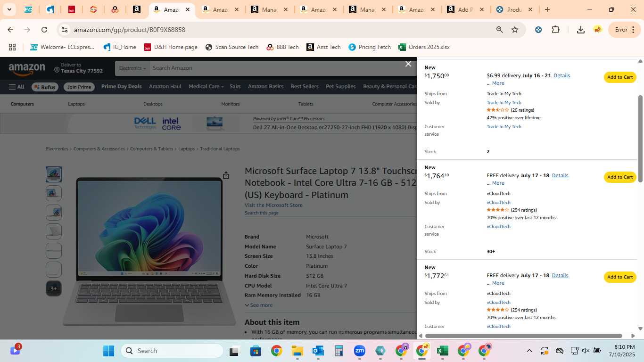Open Traditional Laptops breadcrumb link
644x362 pixels.
pyautogui.click(x=220, y=149)
